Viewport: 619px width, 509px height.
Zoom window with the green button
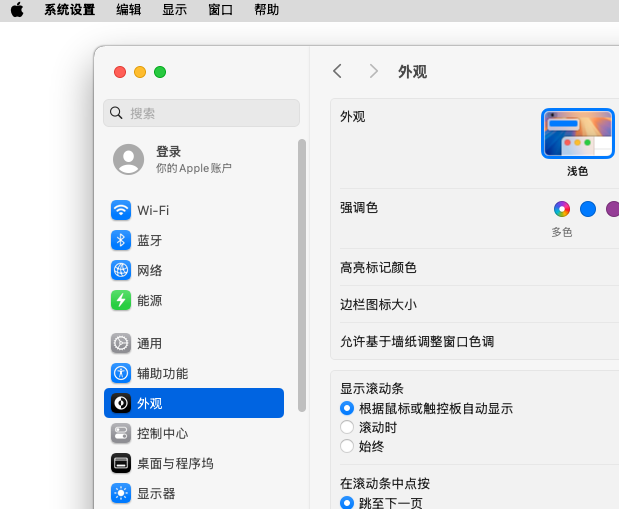click(x=160, y=72)
